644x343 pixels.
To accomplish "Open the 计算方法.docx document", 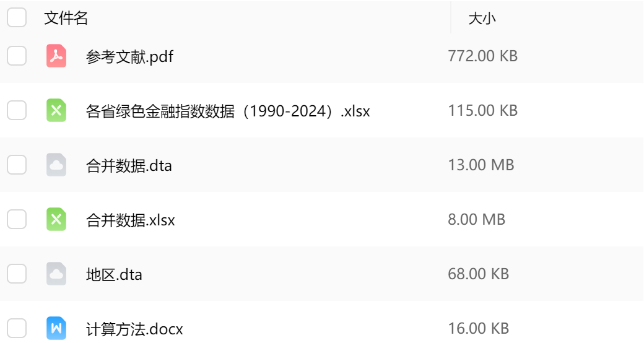I will (134, 329).
